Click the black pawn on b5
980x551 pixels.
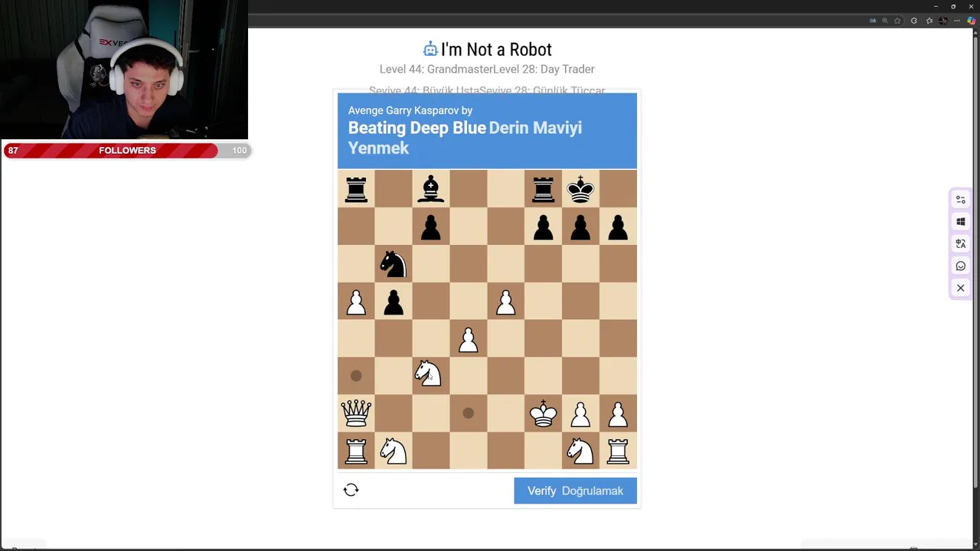393,302
